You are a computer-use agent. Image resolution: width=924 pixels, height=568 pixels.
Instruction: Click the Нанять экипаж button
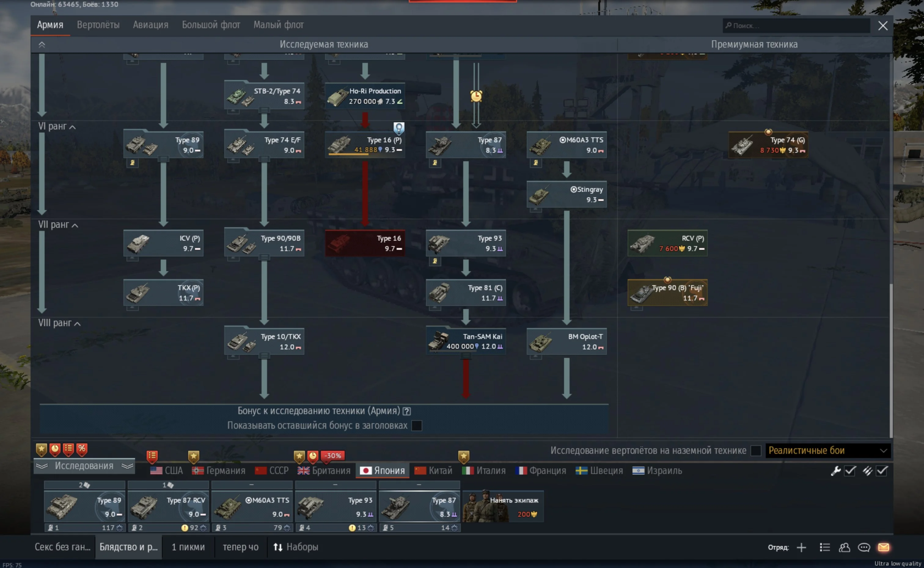click(503, 506)
